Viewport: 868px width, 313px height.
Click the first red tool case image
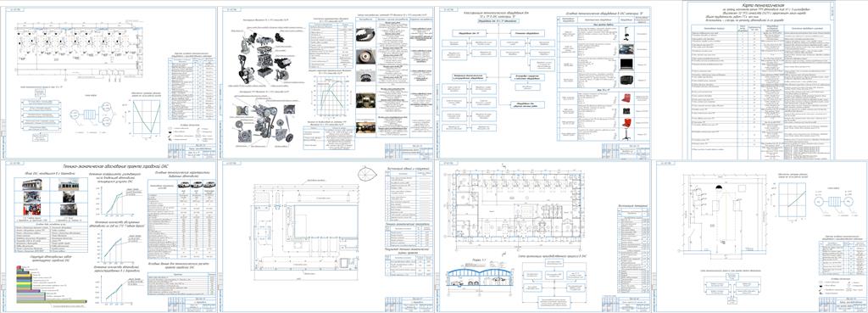(x=626, y=99)
